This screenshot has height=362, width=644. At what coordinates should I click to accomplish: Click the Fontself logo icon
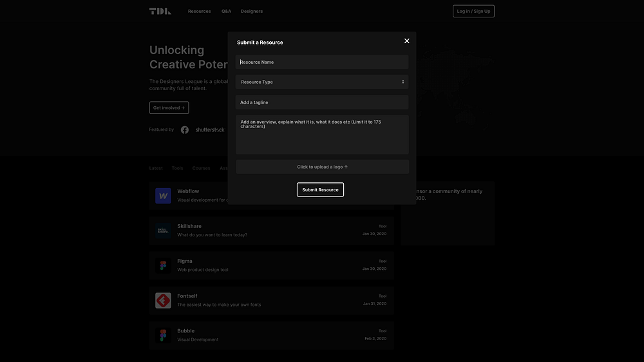(163, 300)
